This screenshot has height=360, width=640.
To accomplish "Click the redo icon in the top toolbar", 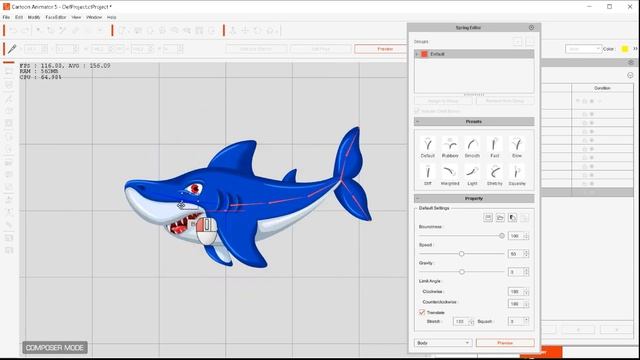I will coord(25,31).
